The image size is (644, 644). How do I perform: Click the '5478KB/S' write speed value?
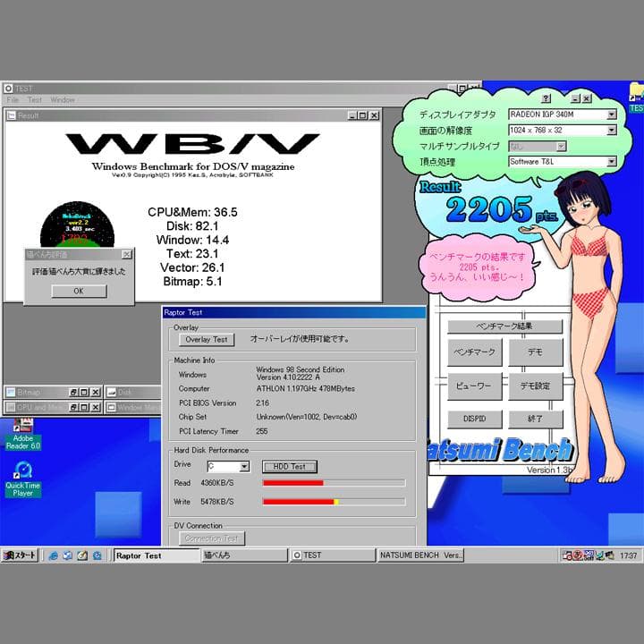(x=217, y=502)
